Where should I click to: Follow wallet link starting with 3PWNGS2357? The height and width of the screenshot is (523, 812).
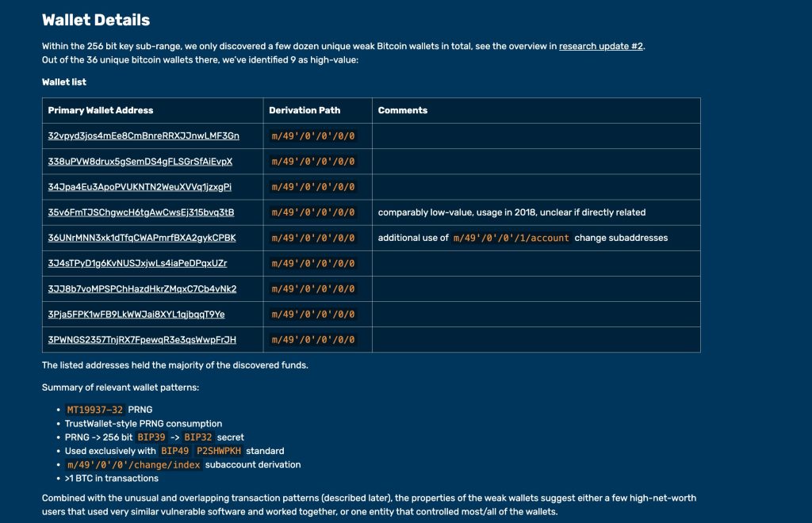[142, 340]
